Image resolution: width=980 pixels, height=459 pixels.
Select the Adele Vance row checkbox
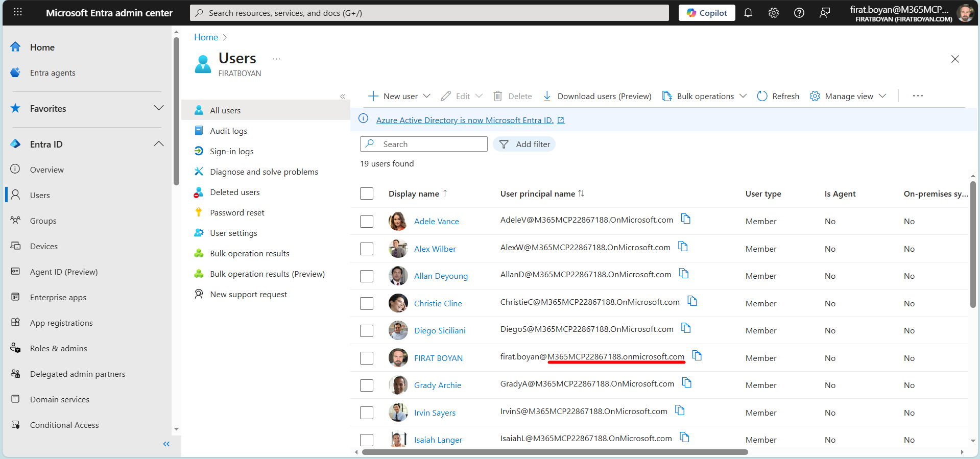(367, 222)
